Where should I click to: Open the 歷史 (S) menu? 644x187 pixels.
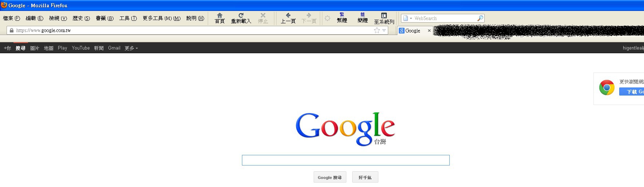click(x=81, y=18)
